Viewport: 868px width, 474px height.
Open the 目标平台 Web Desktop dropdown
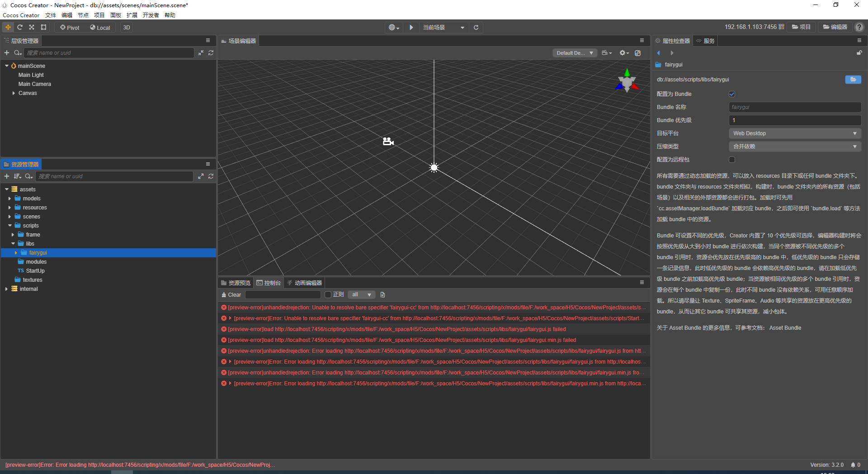point(795,133)
